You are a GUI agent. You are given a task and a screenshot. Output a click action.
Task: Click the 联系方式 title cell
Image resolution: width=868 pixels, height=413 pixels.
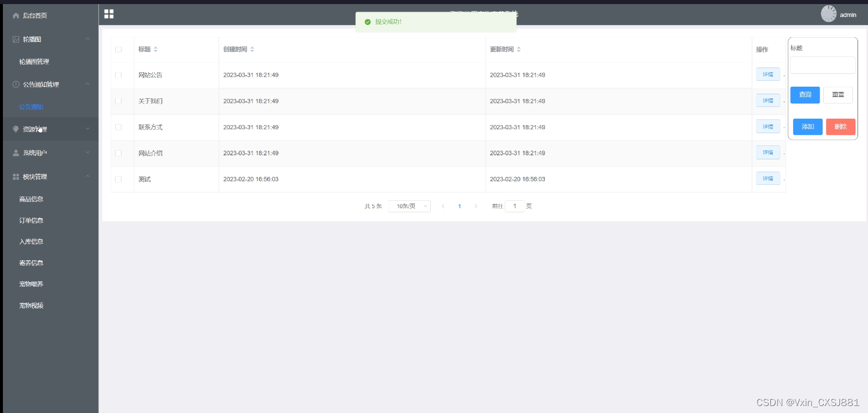[151, 127]
